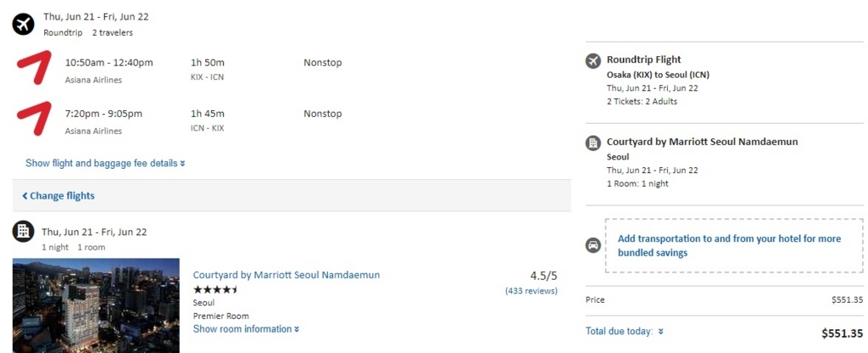The width and height of the screenshot is (868, 353).
Task: Open the 433 reviews link
Action: click(531, 291)
